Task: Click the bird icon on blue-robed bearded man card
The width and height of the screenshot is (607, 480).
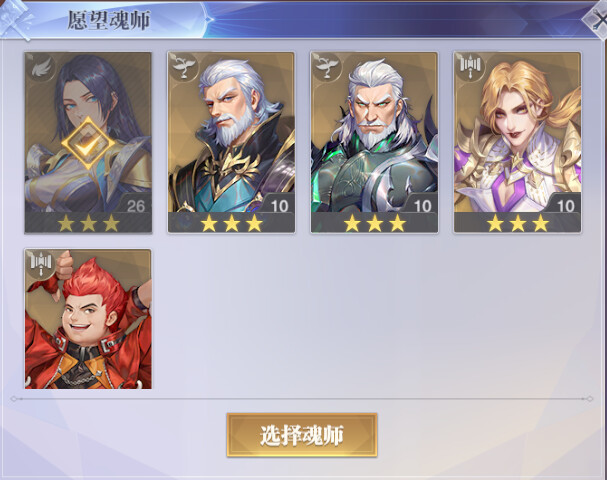Action: [185, 67]
